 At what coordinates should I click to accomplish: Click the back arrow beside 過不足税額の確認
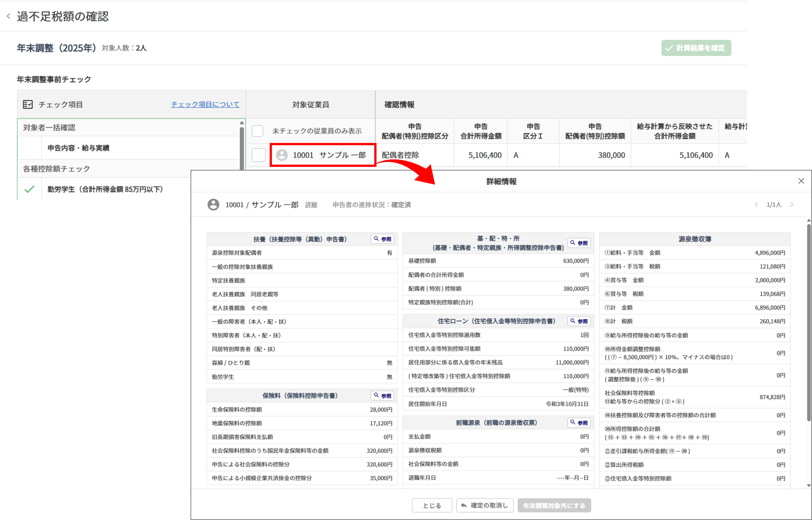coord(9,16)
